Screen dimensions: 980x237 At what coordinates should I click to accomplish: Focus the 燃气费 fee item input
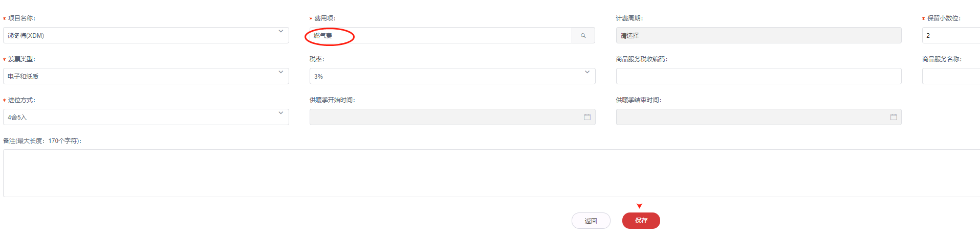(440, 36)
